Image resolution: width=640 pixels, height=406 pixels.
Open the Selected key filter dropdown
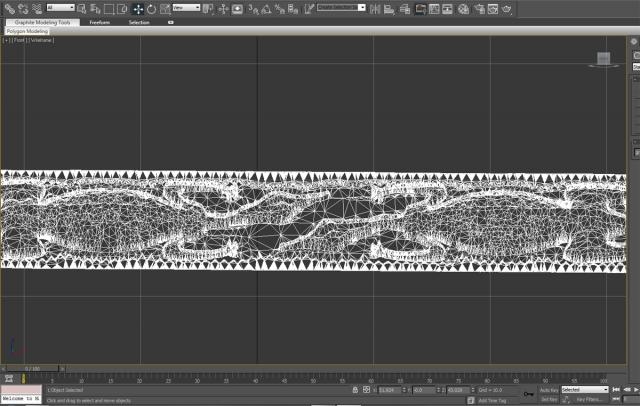584,389
